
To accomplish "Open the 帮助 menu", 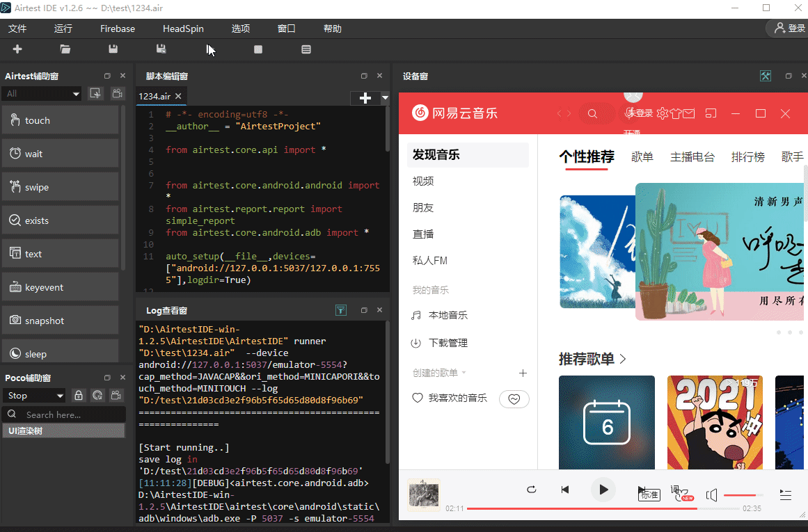I will pos(333,29).
